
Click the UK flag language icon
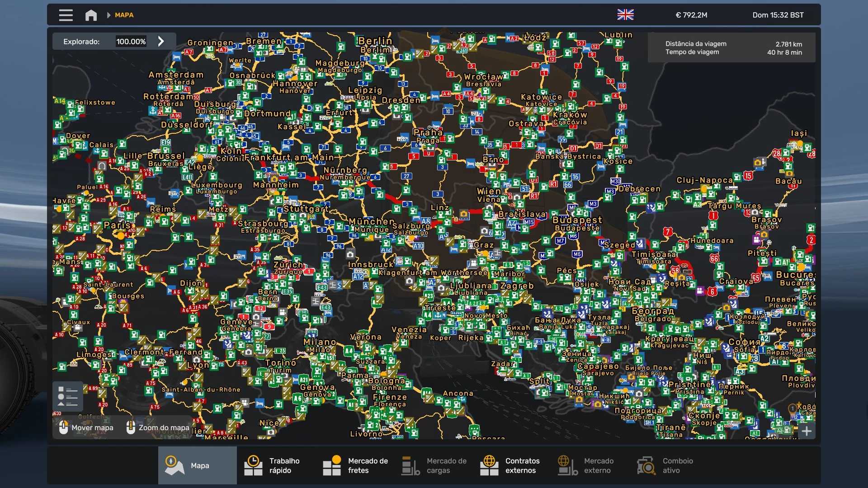(x=625, y=15)
